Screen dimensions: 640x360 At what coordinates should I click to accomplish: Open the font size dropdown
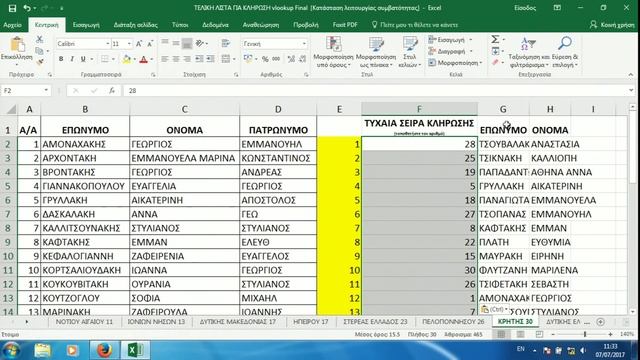(x=129, y=44)
